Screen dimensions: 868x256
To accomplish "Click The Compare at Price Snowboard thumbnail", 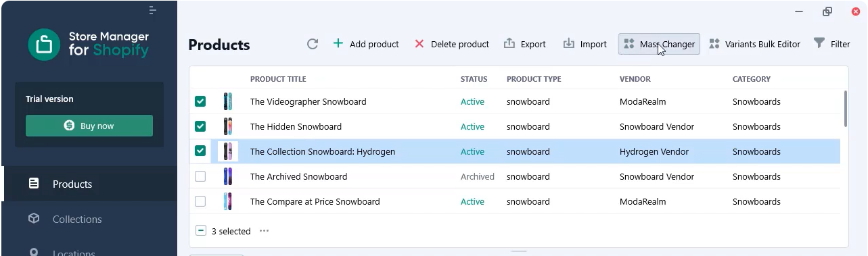I will coord(228,201).
